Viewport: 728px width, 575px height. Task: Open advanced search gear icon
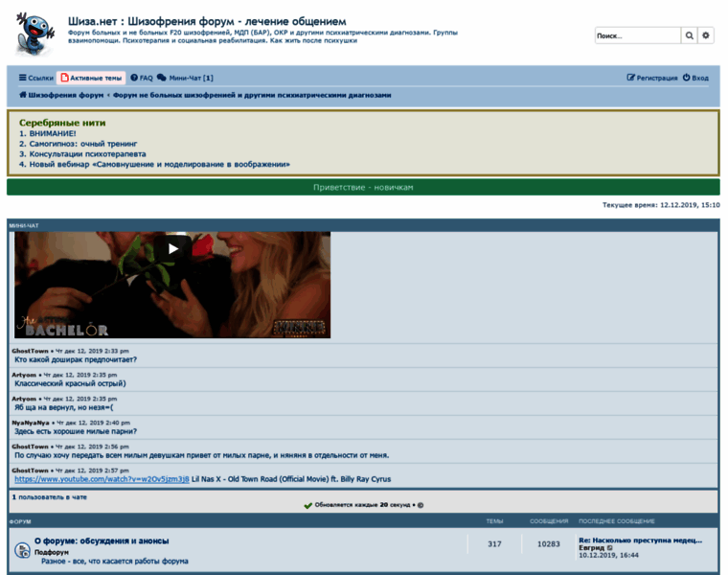(706, 35)
